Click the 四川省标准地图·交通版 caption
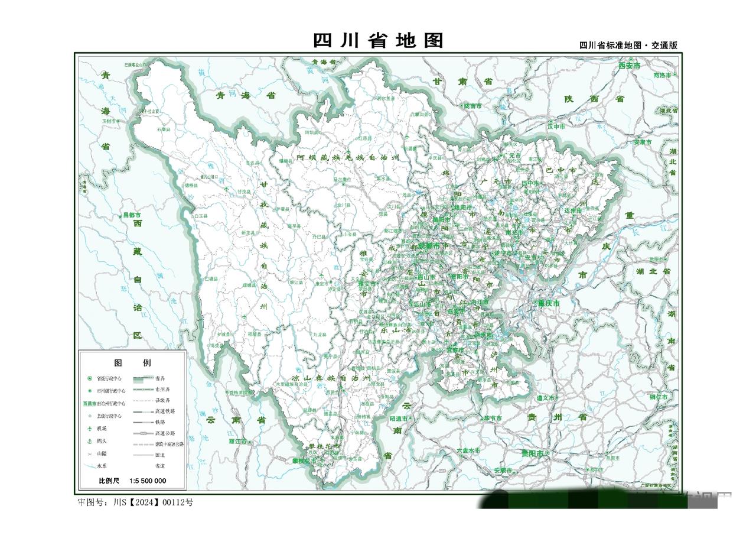 coord(628,45)
